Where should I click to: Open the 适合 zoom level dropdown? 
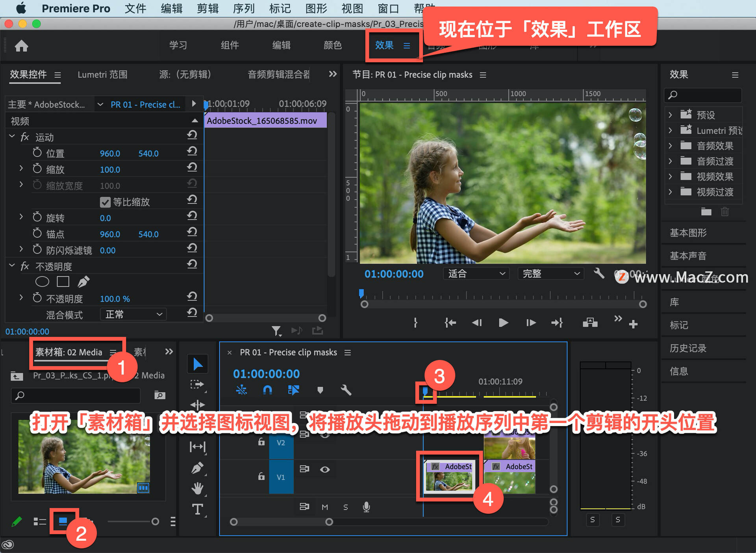coord(476,273)
